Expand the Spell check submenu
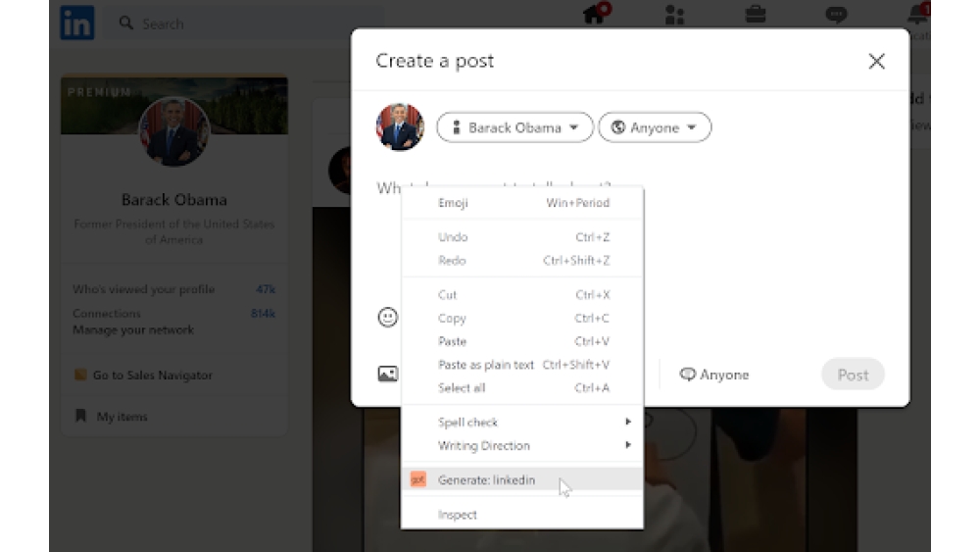The width and height of the screenshot is (980, 552). coord(522,422)
